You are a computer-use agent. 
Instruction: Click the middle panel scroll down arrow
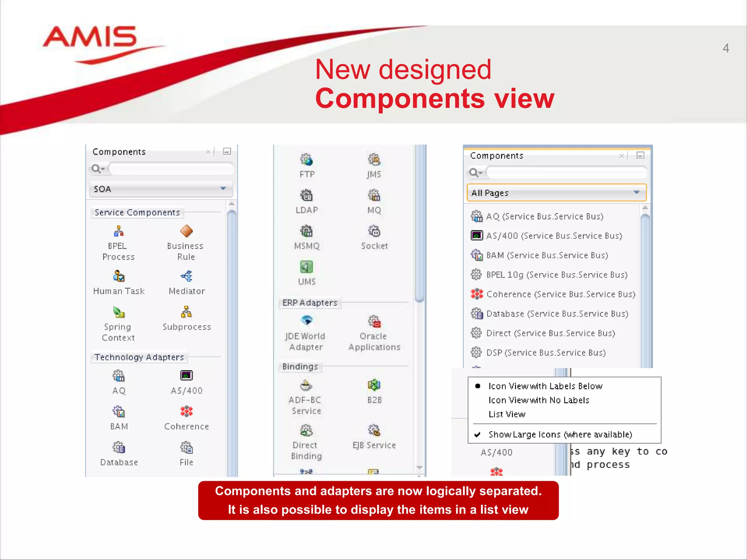coord(420,468)
